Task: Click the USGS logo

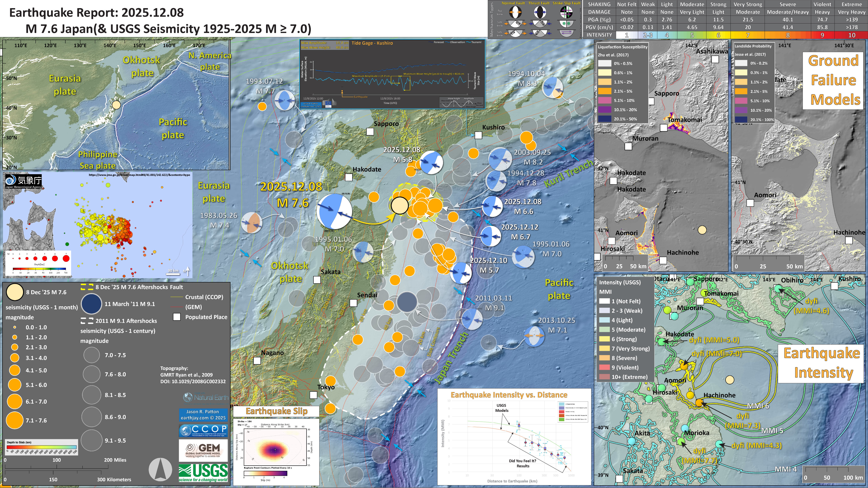Action: (203, 473)
